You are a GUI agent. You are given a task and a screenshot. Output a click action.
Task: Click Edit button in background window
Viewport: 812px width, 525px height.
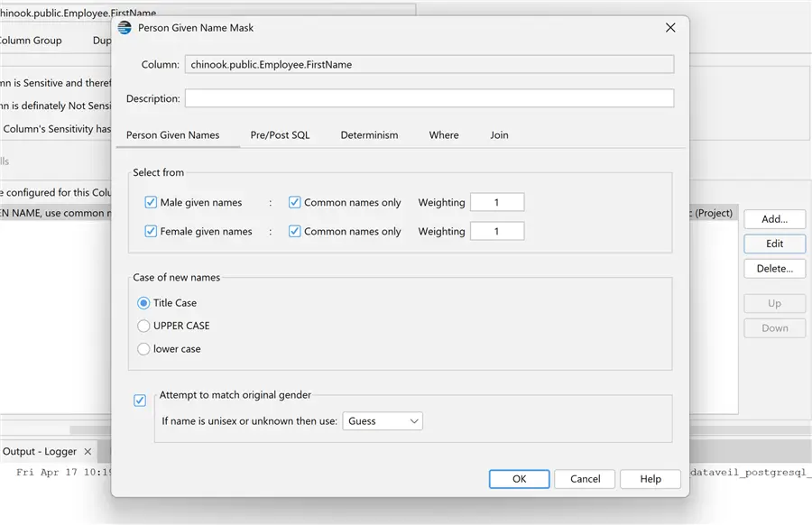click(775, 244)
